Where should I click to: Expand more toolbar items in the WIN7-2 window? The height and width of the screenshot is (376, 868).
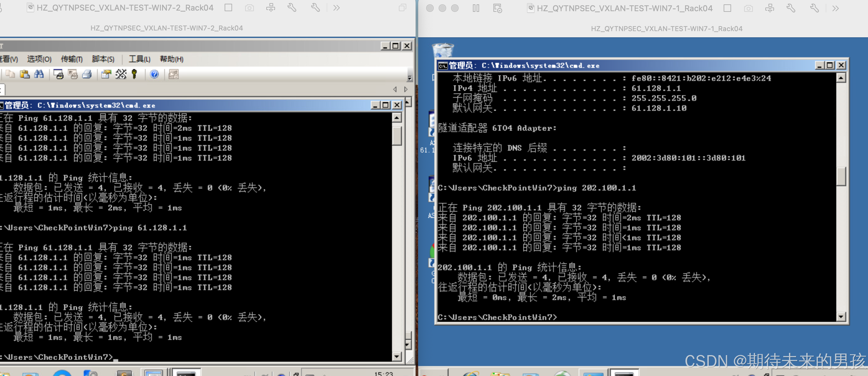coord(336,7)
